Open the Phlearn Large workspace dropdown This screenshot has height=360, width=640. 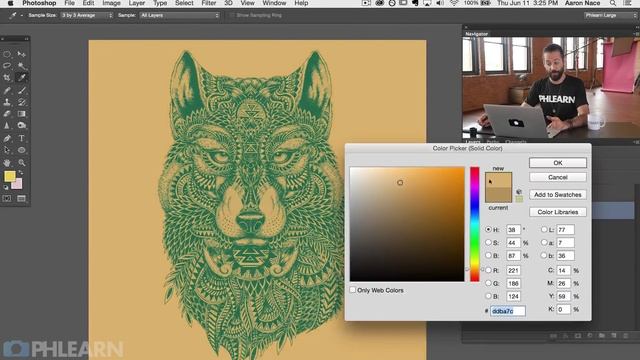click(x=610, y=16)
